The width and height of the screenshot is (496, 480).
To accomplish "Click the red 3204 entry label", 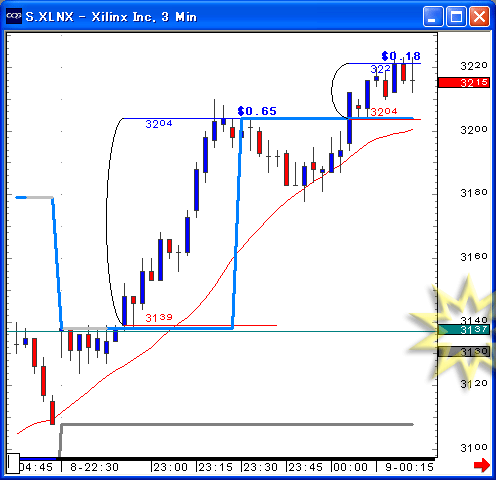I will click(384, 112).
